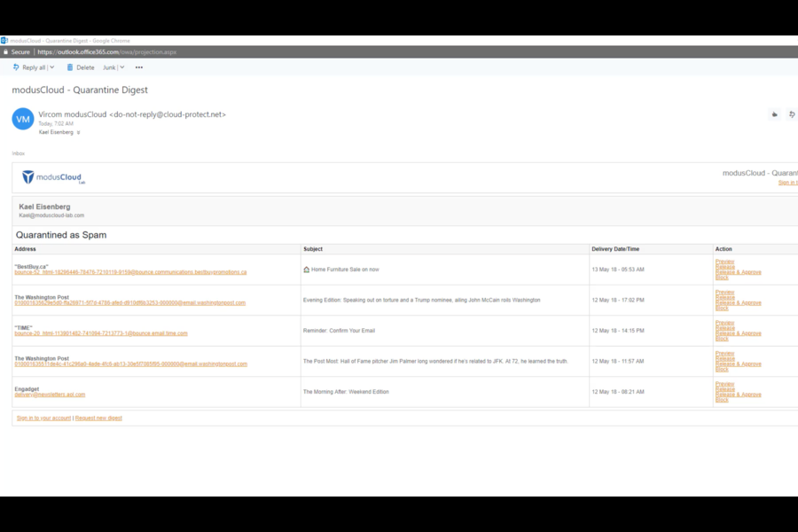
Task: Click the Delivery Date/Time column header
Action: click(x=615, y=249)
